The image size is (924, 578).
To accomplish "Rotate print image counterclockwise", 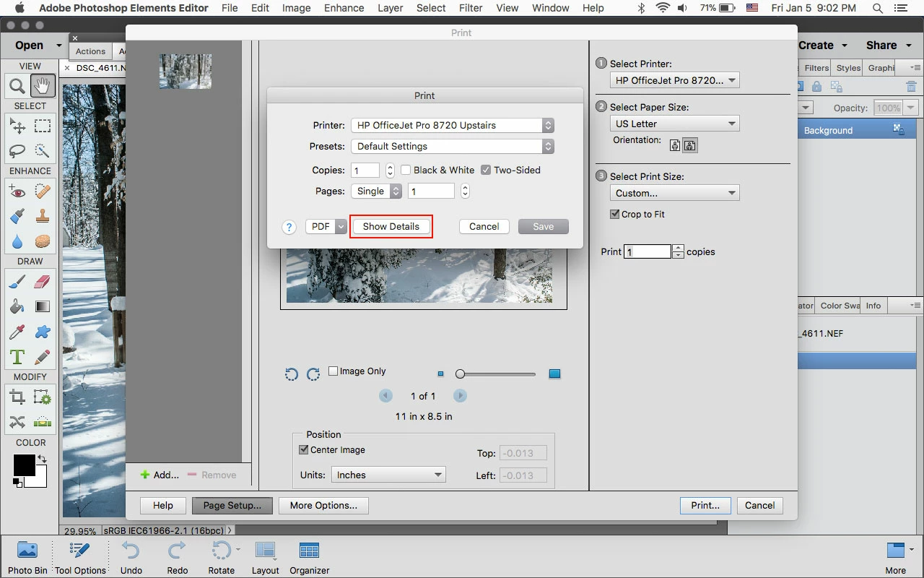I will [292, 374].
